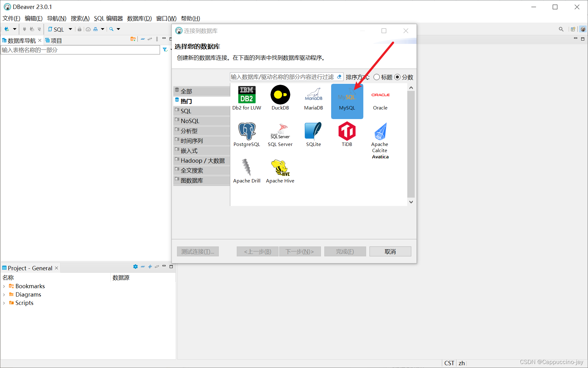Screen dimensions: 588x368
Task: Open the 数据库(D) menu
Action: coord(139,18)
